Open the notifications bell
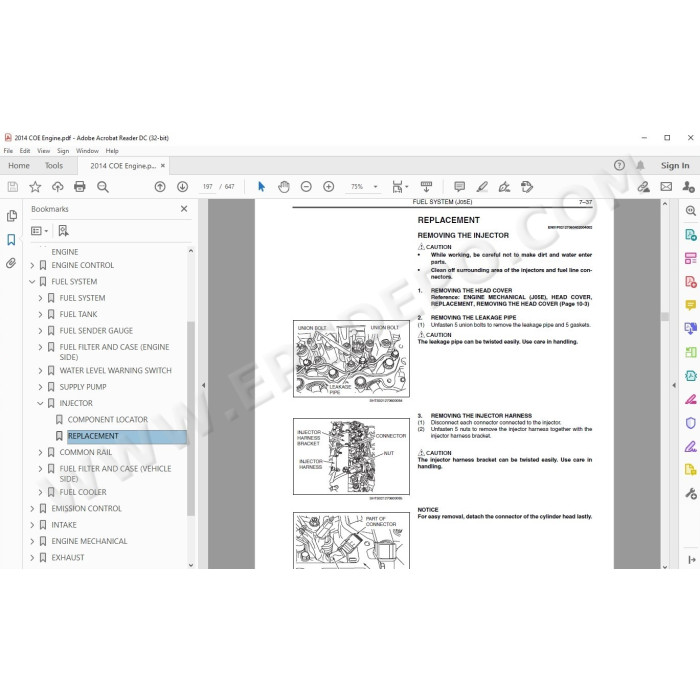The image size is (700, 700). 640,165
